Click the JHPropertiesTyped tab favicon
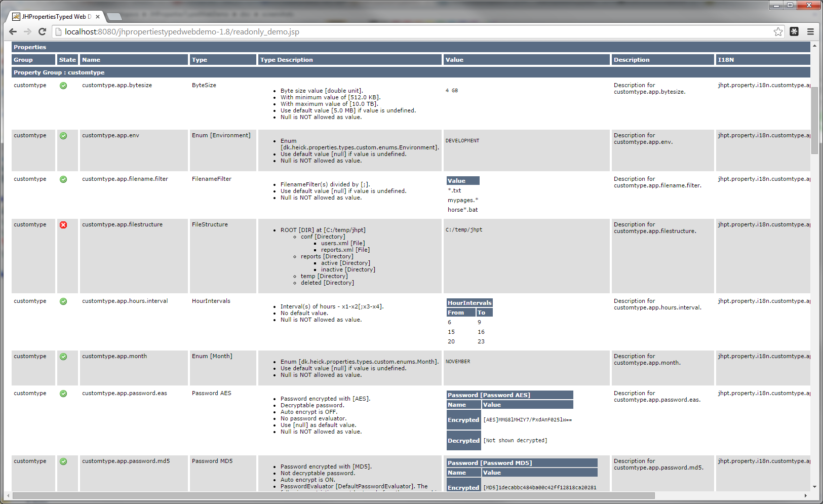 pyautogui.click(x=17, y=16)
